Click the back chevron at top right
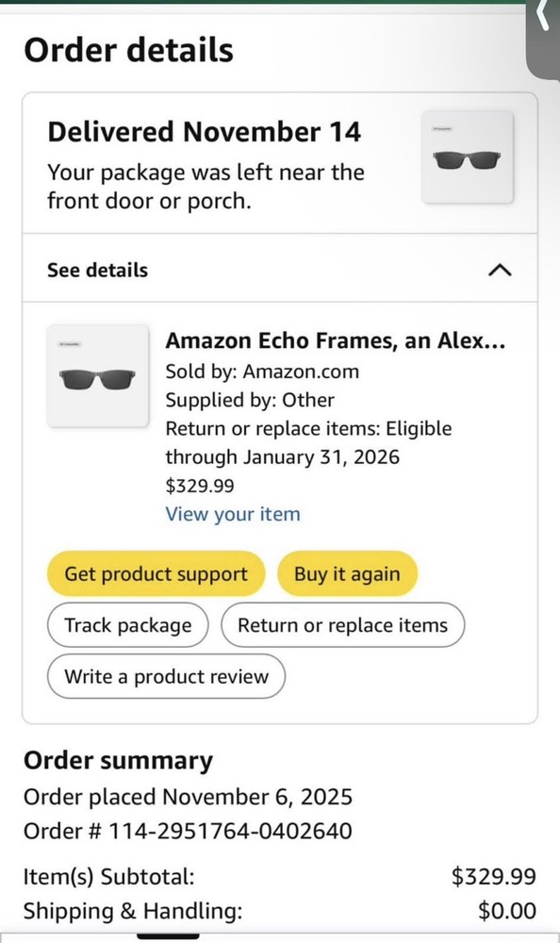Image resolution: width=560 pixels, height=943 pixels. pos(542,19)
